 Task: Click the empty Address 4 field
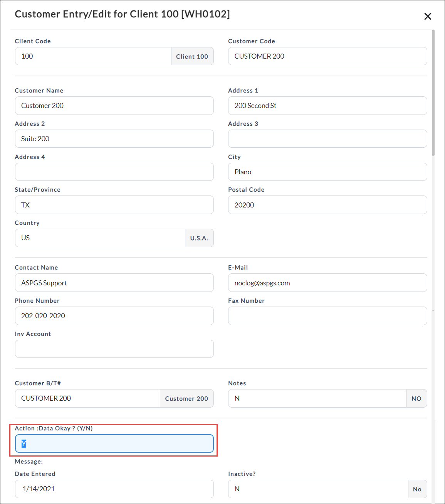(x=114, y=172)
